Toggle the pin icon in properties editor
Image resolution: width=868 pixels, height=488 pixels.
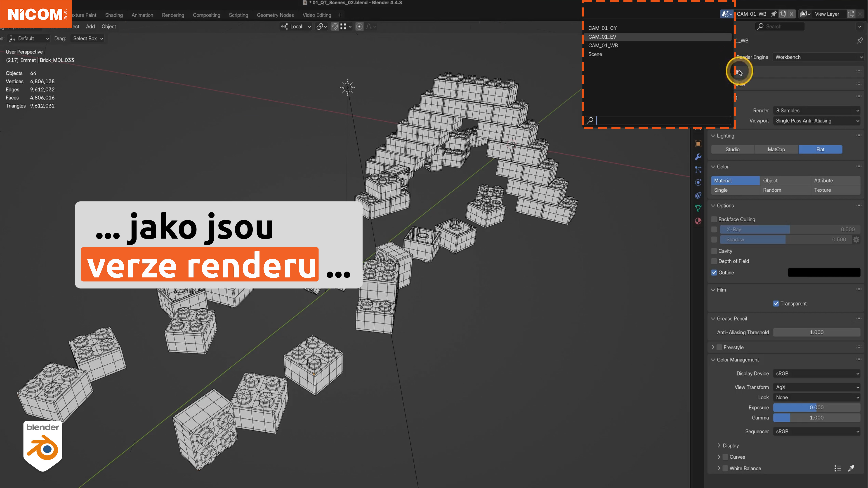(860, 40)
